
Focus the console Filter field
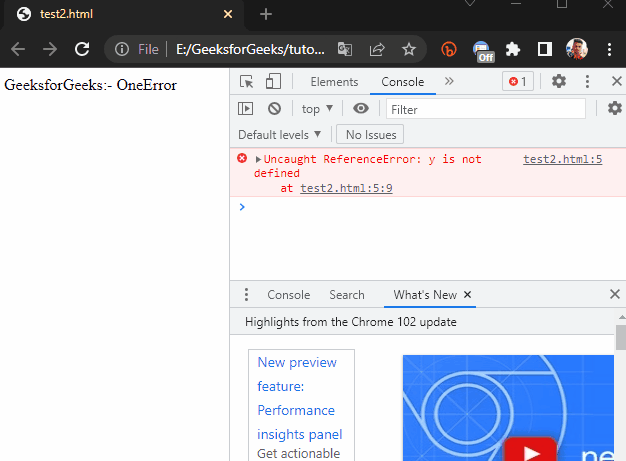[x=486, y=109]
